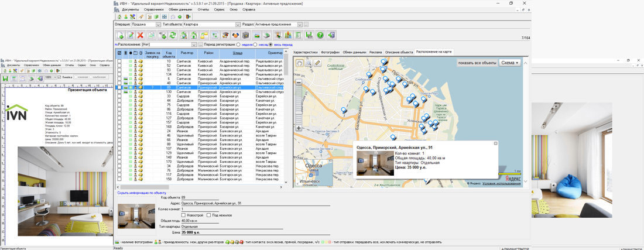The width and height of the screenshot is (644, 250).
Task: Click the copy record icon
Action: tap(151, 35)
